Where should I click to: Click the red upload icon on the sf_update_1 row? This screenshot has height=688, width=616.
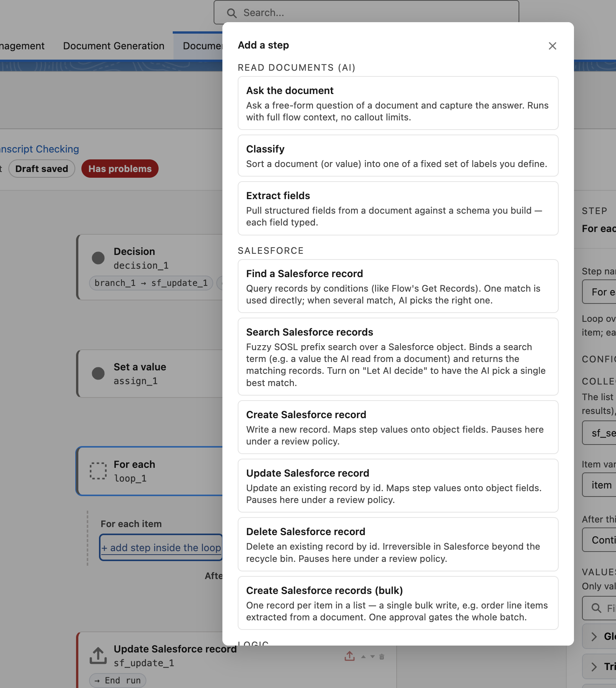coord(350,656)
